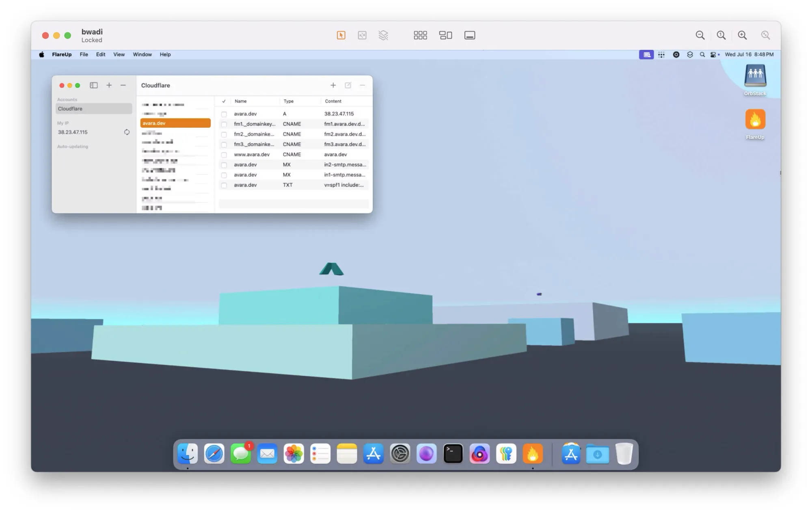Add an account with sidebar plus icon

tap(109, 85)
